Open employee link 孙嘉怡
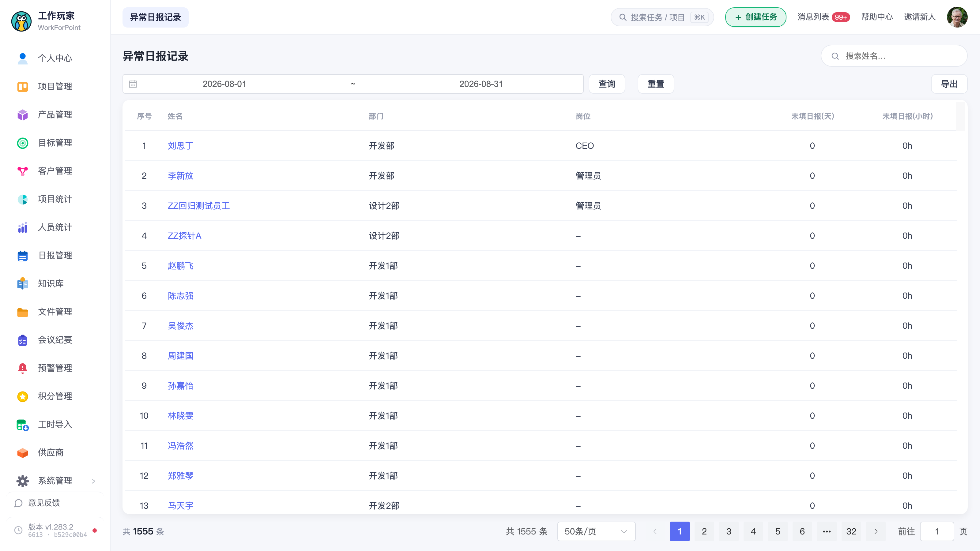Screen dimensions: 980x551 click(180, 386)
